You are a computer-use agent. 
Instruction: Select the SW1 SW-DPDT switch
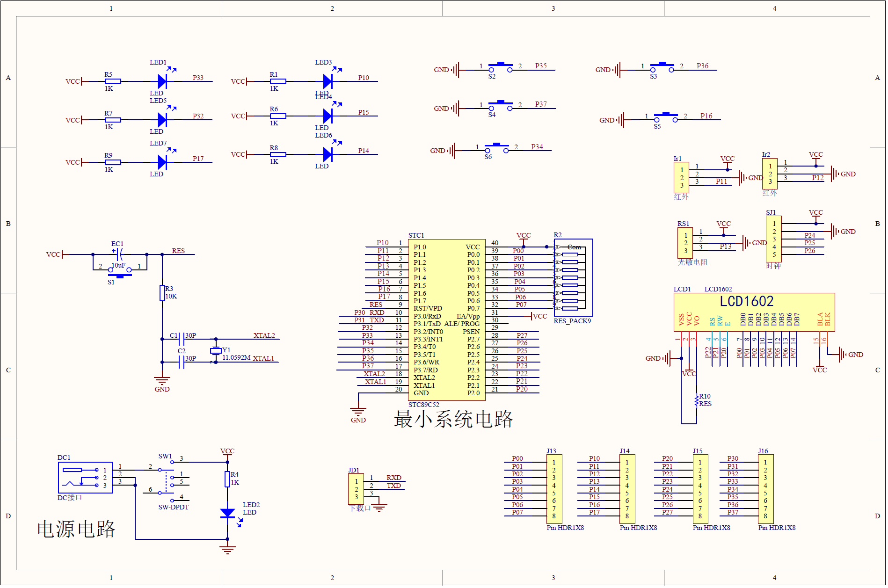(x=166, y=481)
